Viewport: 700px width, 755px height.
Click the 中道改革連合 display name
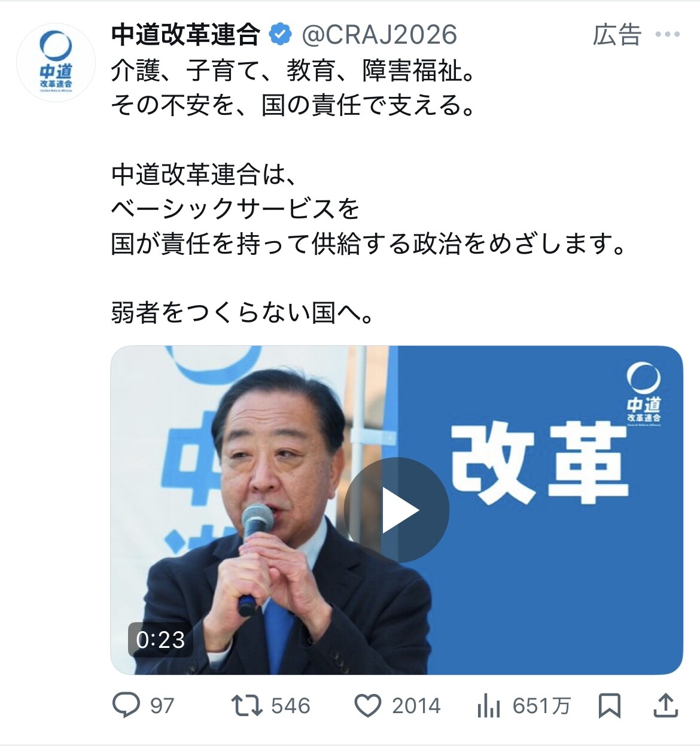pos(186,35)
